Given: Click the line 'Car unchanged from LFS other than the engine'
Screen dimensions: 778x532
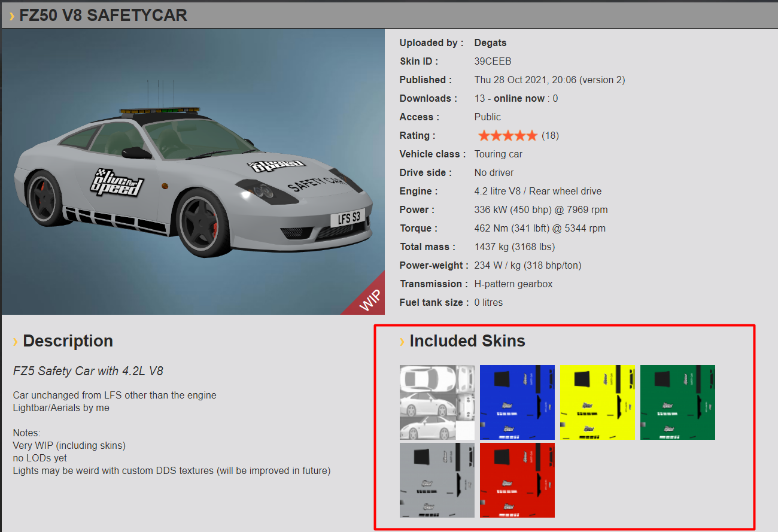Looking at the screenshot, I should tap(115, 396).
